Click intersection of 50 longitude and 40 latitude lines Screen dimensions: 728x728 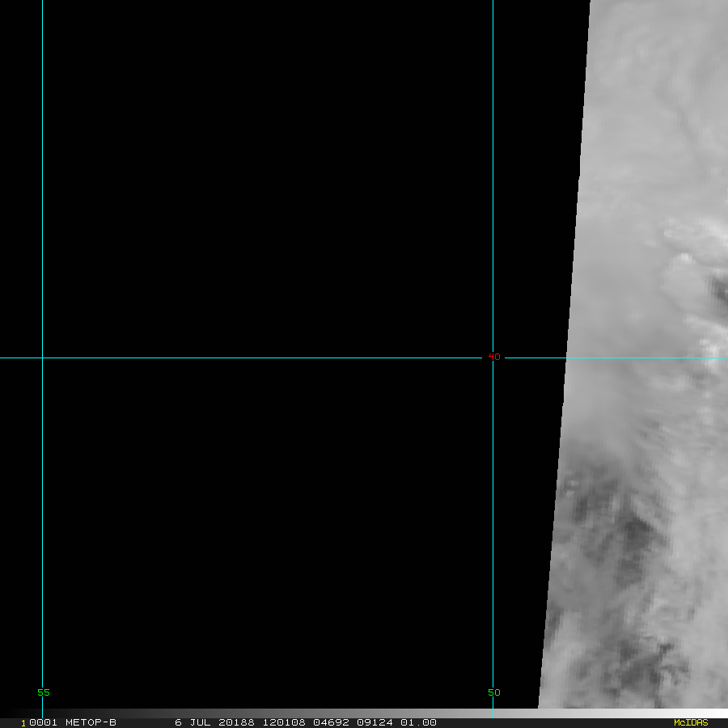tap(493, 358)
